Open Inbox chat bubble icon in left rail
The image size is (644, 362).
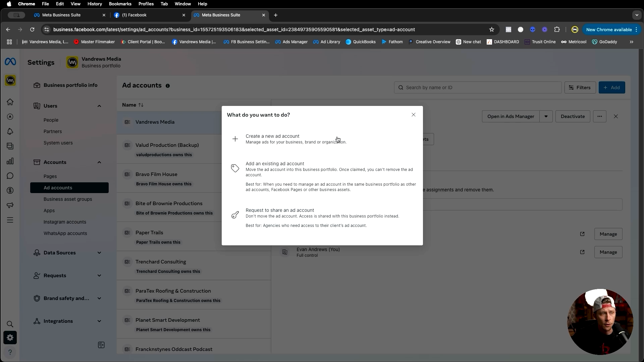(x=10, y=176)
